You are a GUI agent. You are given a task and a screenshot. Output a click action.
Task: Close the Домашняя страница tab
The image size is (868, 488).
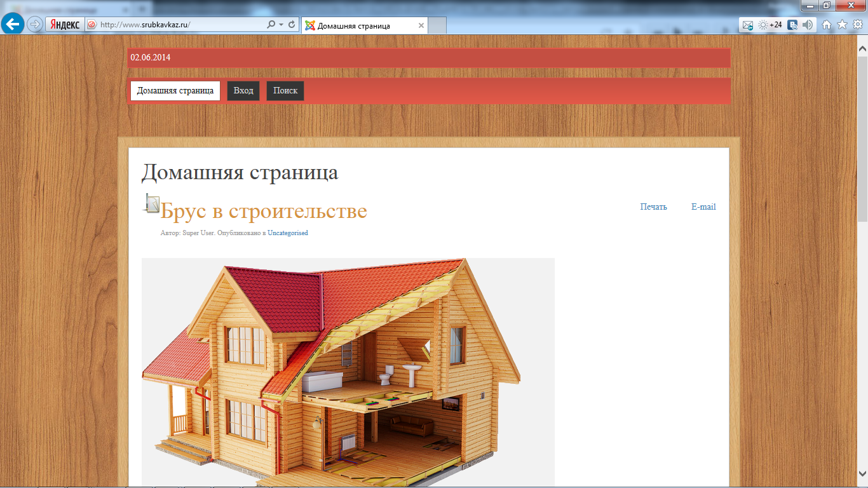pyautogui.click(x=421, y=25)
